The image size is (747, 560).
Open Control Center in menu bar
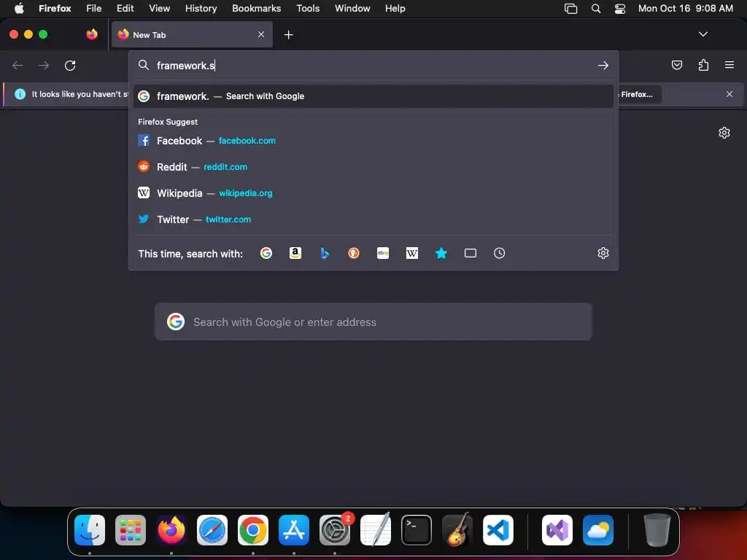tap(619, 8)
